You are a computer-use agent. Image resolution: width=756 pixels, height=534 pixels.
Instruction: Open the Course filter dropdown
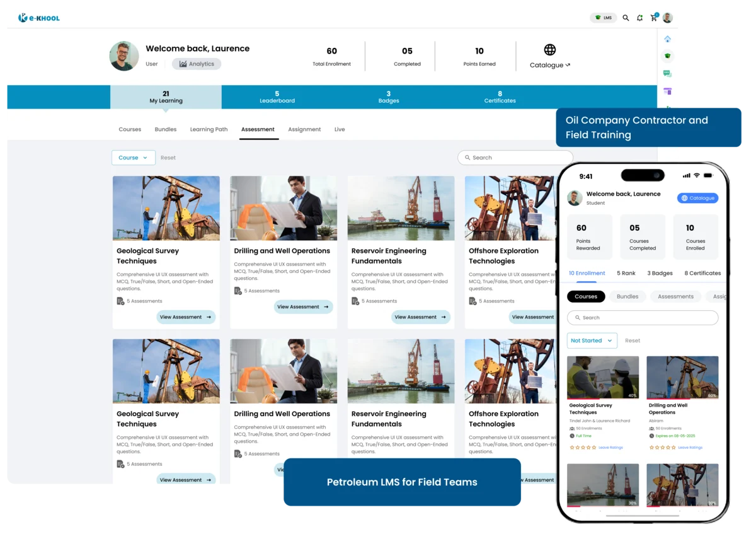point(133,158)
